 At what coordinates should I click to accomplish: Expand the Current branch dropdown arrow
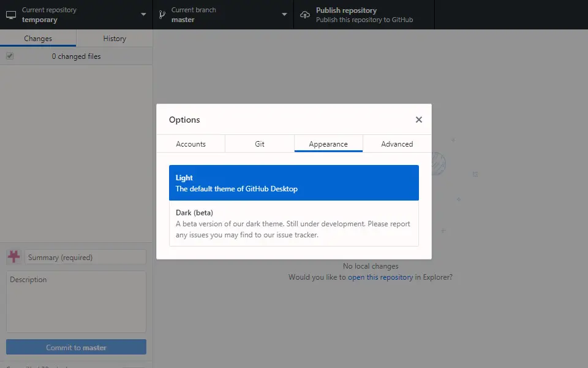pos(284,15)
